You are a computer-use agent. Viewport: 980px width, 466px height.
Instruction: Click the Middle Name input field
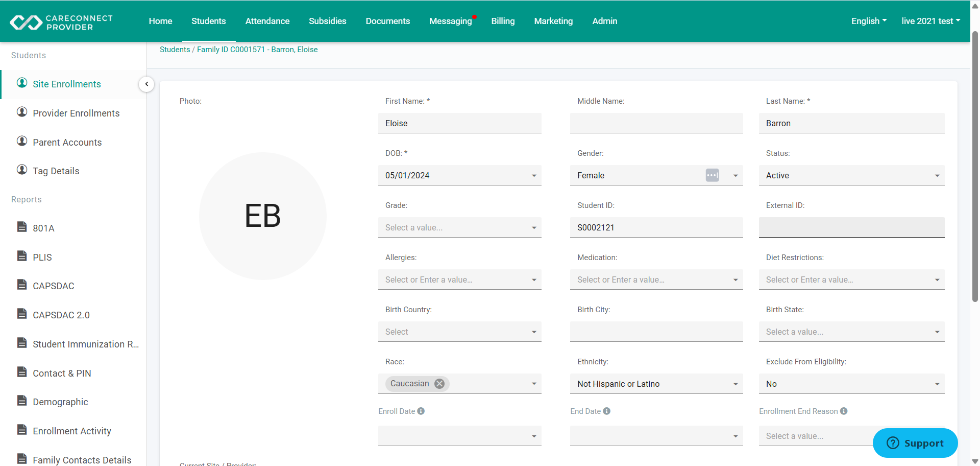(x=656, y=123)
